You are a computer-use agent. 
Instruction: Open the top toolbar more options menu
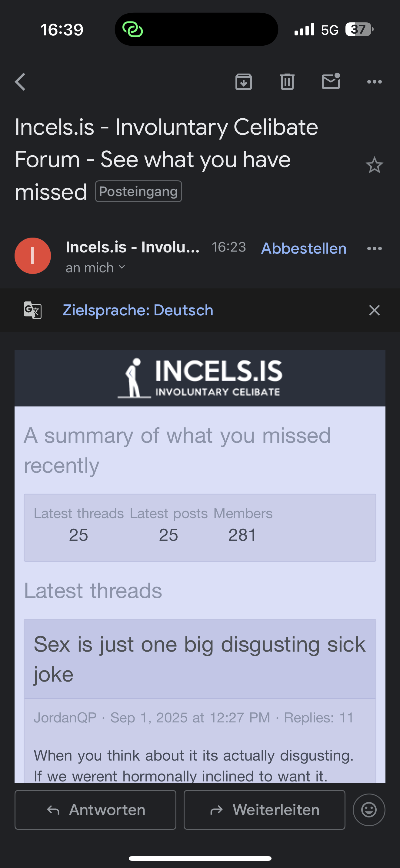pyautogui.click(x=374, y=82)
